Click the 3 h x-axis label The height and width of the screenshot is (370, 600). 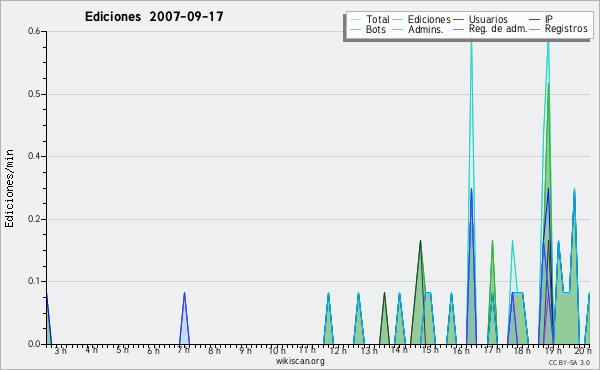[60, 350]
